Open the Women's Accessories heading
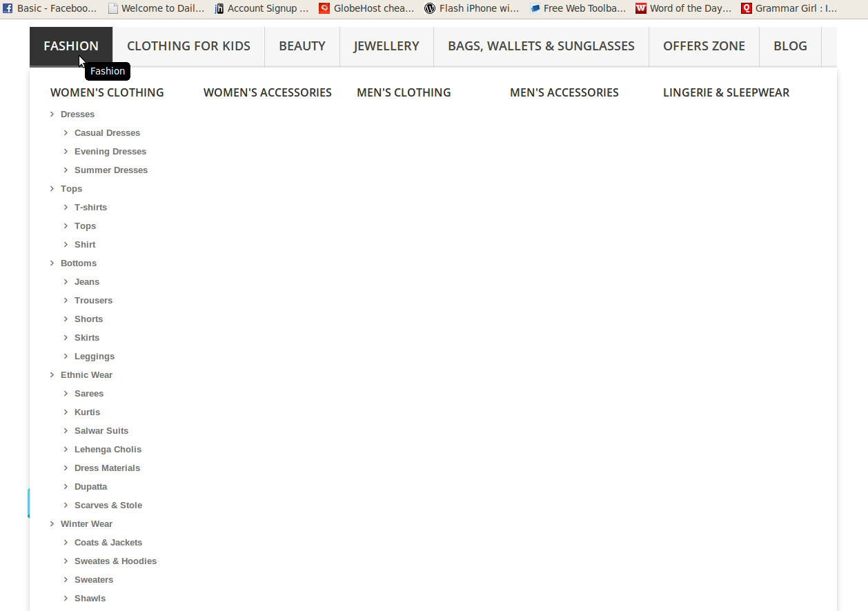The image size is (868, 611). [268, 92]
